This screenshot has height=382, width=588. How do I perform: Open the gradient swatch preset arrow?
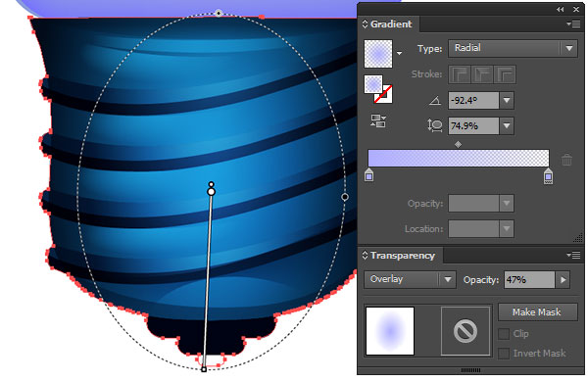click(400, 53)
